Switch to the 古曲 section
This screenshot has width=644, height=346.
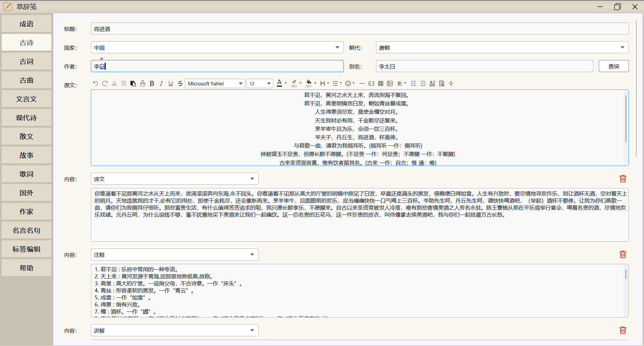(26, 80)
